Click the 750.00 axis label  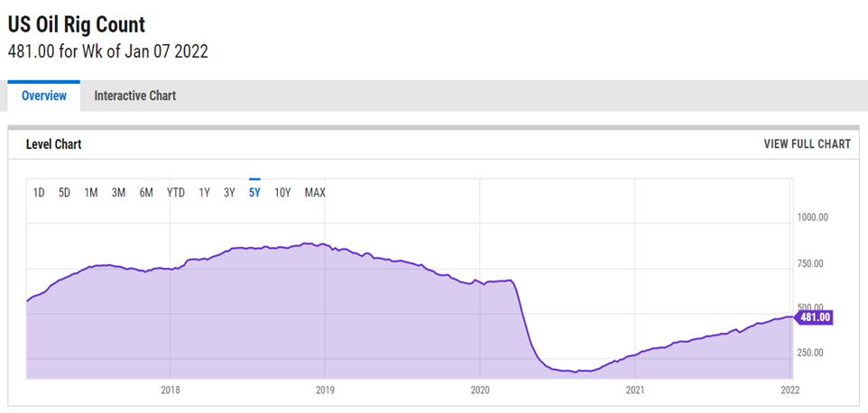(810, 263)
